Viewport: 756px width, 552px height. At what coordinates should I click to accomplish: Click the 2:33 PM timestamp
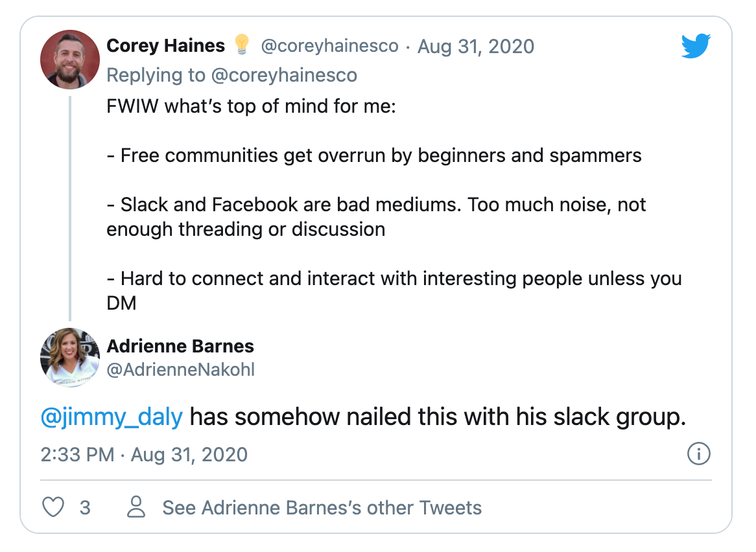tap(78, 454)
